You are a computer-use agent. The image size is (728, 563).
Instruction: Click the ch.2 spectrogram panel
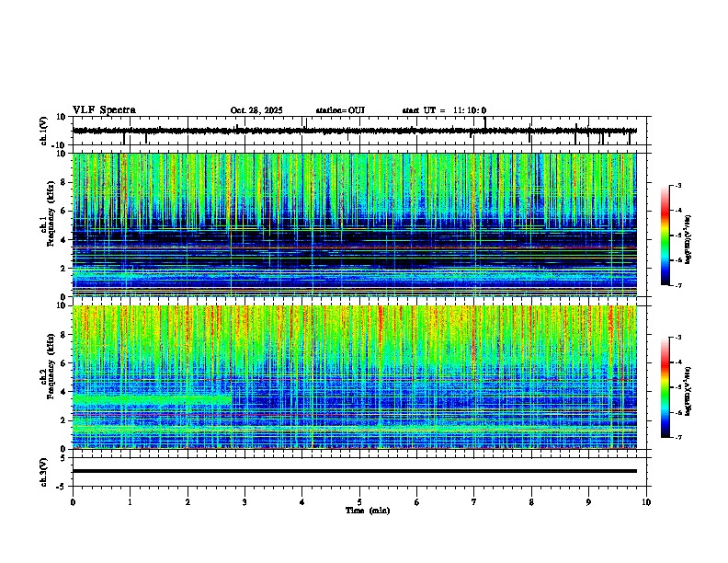point(355,377)
